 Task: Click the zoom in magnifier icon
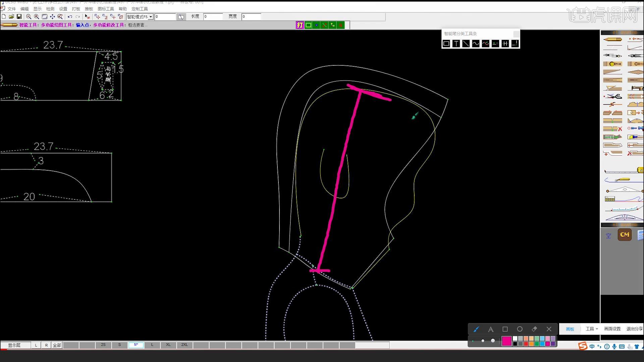[x=37, y=16]
